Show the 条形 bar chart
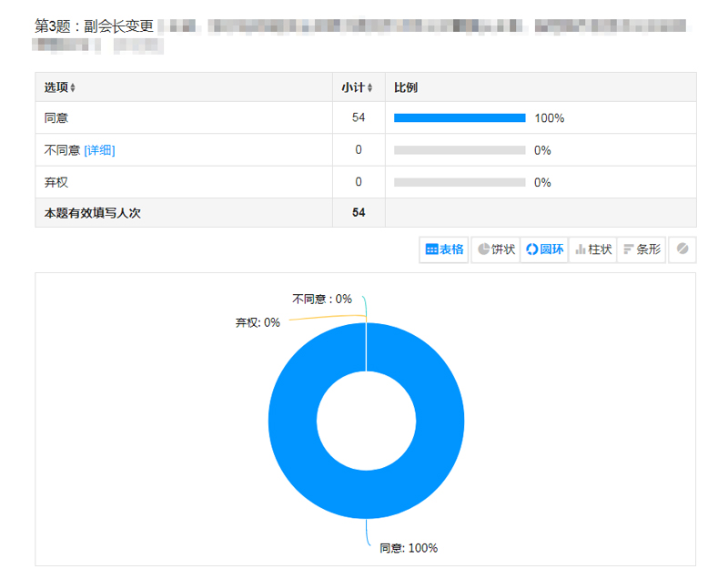The height and width of the screenshot is (569, 728). (642, 249)
